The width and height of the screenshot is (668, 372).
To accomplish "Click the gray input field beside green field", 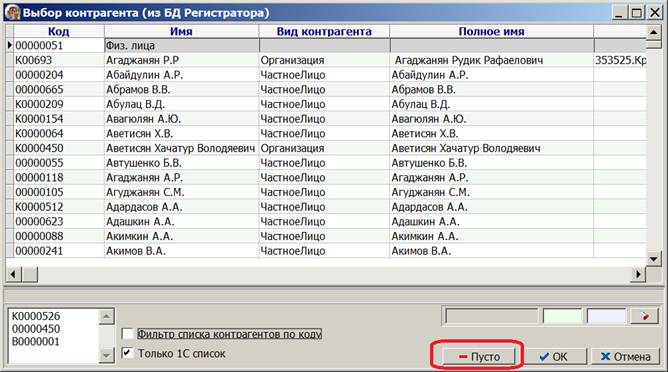I will [x=491, y=316].
